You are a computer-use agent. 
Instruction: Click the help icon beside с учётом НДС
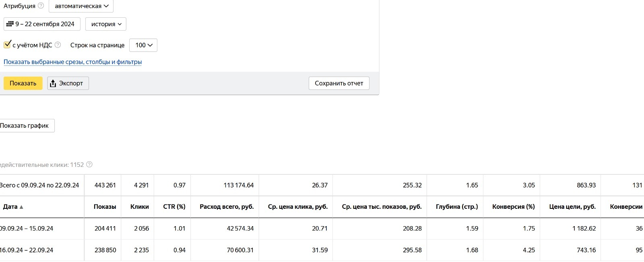[58, 45]
